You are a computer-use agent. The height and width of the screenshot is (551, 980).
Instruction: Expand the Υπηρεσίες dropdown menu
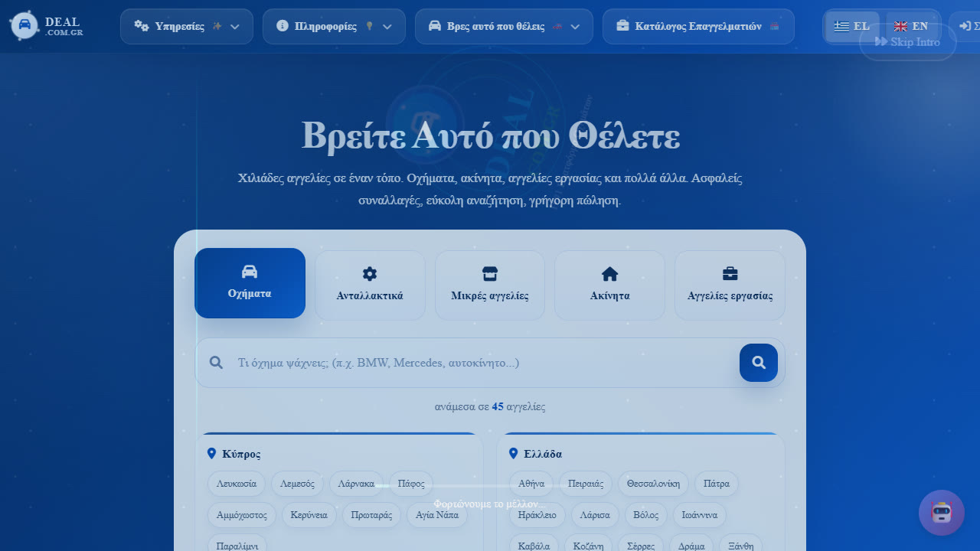tap(187, 27)
